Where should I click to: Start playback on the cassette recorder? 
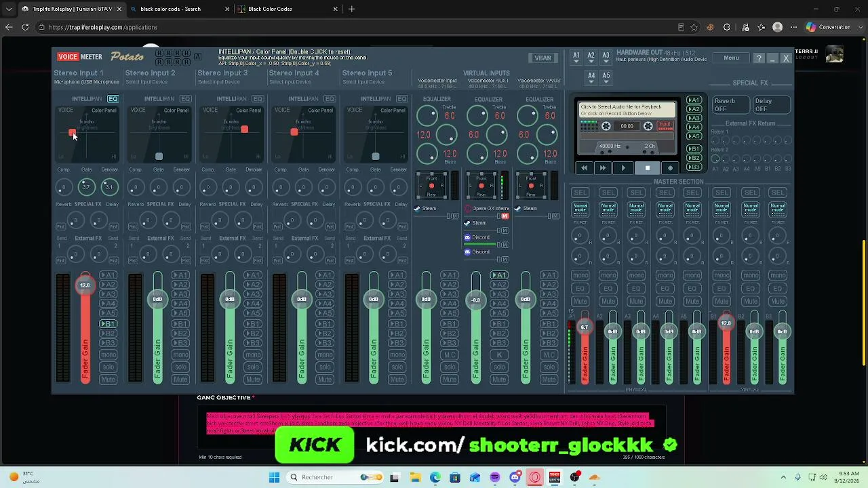pos(624,168)
